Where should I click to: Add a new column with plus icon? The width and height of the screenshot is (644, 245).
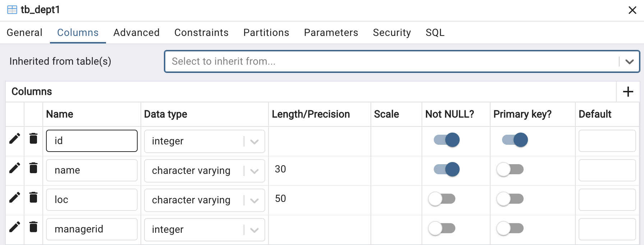(x=628, y=92)
